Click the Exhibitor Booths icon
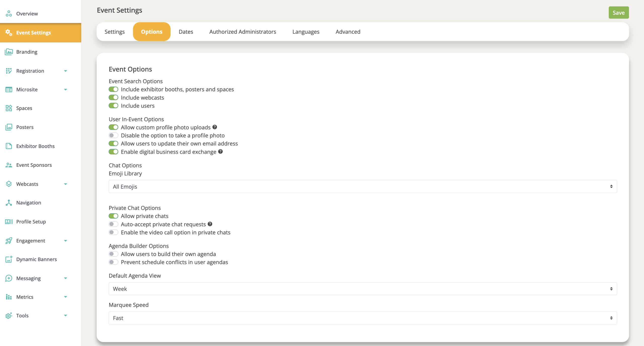 9,146
